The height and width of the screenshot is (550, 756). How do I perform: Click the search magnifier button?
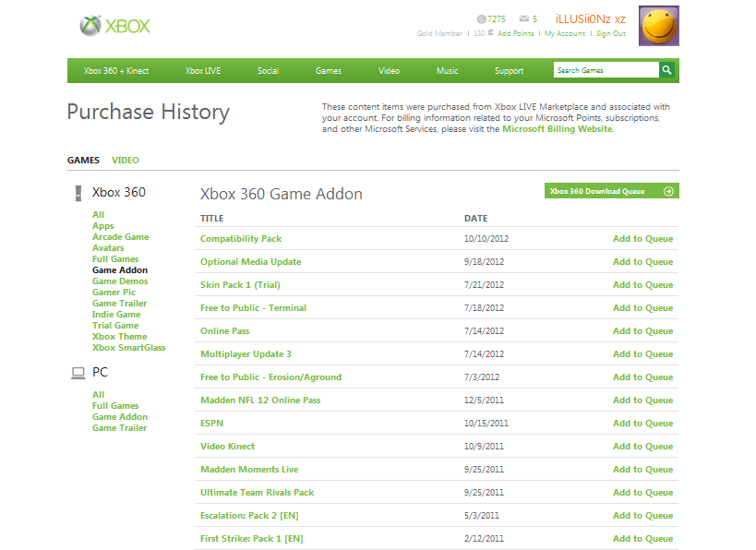click(666, 70)
